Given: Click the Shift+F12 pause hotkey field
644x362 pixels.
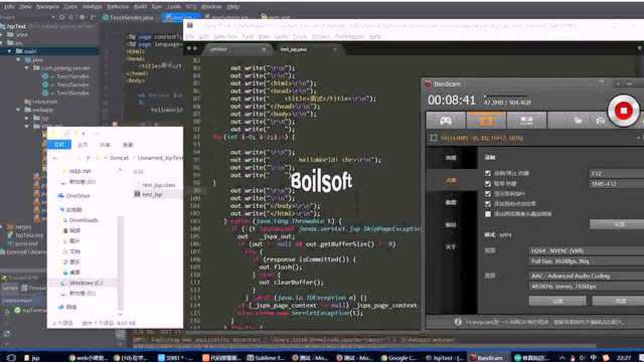Looking at the screenshot, I should [617, 184].
